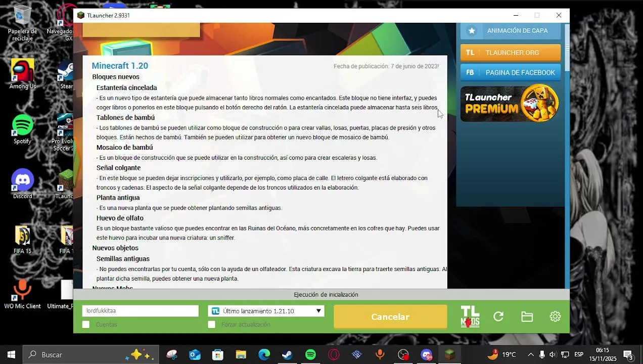Click the TL icon on the TLauncher.org button
The width and height of the screenshot is (643, 364).
pos(470,53)
